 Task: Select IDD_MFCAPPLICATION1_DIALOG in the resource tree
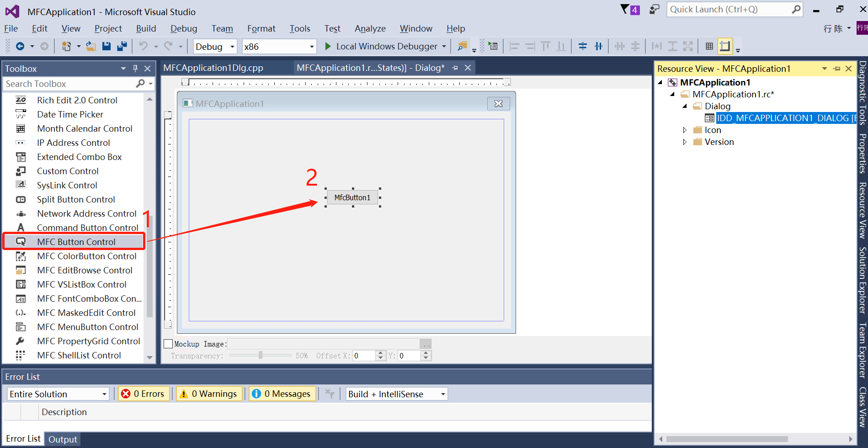(785, 118)
